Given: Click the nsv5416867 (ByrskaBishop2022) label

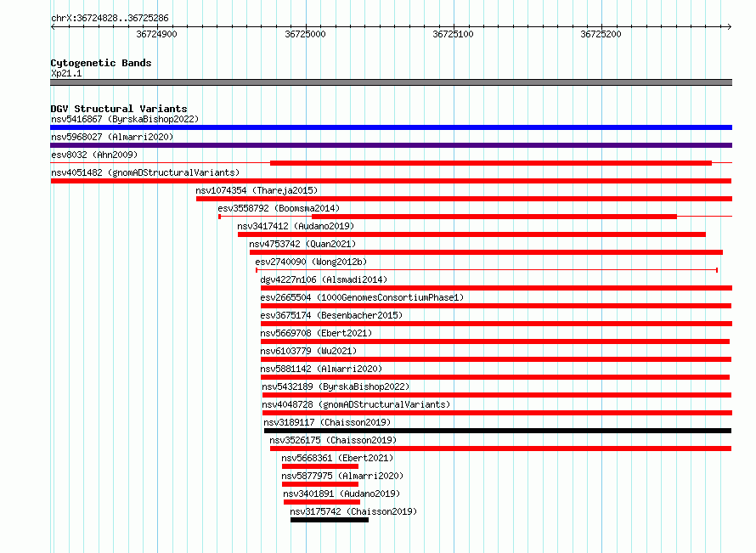Looking at the screenshot, I should pos(125,119).
